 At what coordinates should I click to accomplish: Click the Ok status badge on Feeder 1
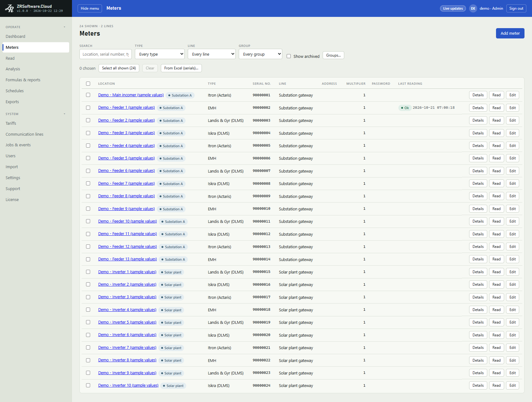coord(405,108)
